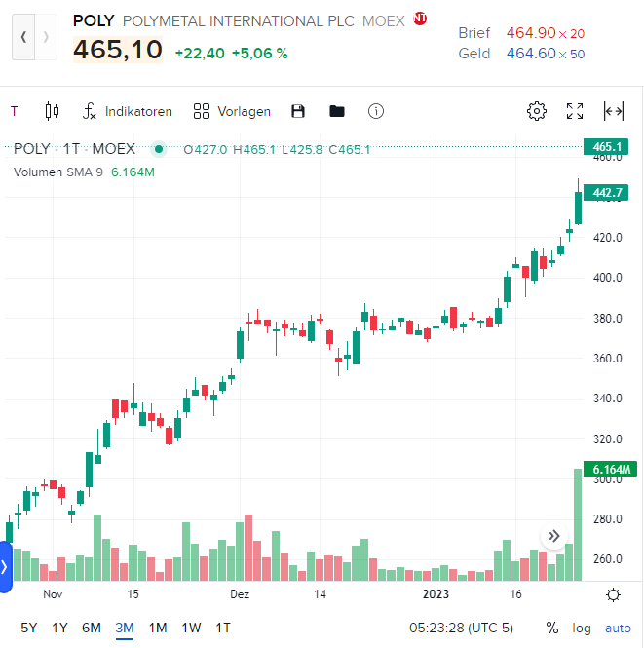Select 1M time range
Screen dimensions: 644x648
(x=158, y=628)
